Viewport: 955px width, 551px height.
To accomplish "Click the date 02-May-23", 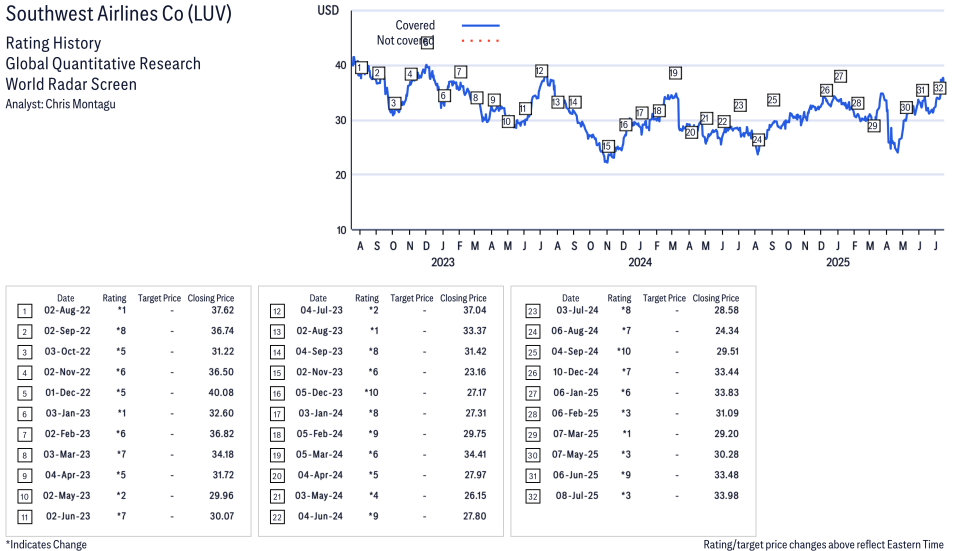I will [66, 496].
